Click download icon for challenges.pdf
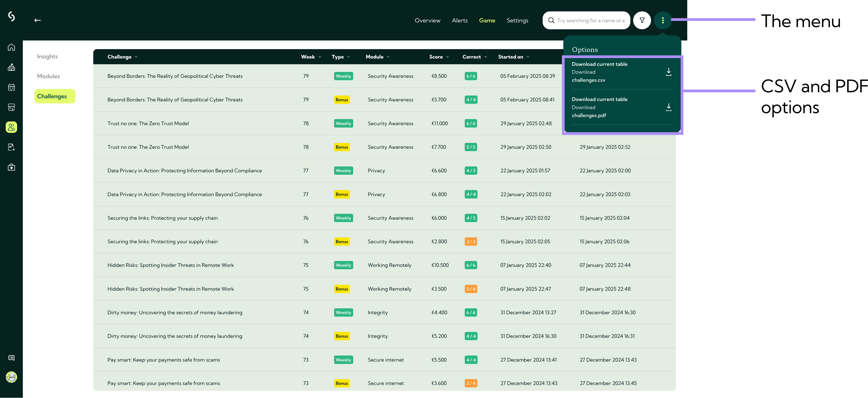The image size is (868, 398). coord(669,107)
